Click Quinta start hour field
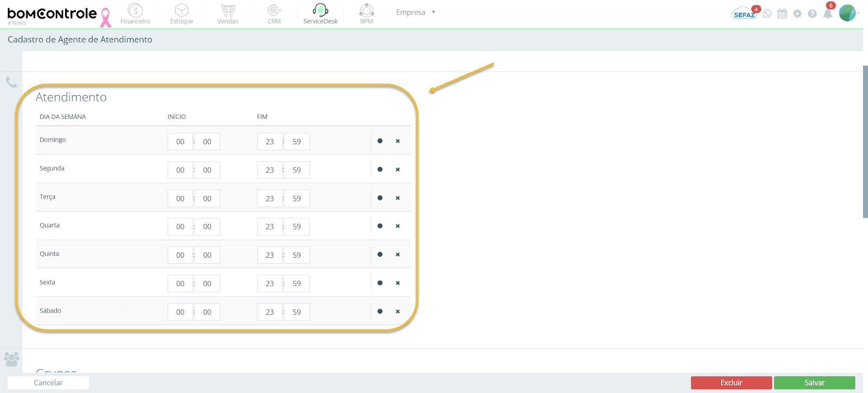868x393 pixels. pyautogui.click(x=180, y=255)
